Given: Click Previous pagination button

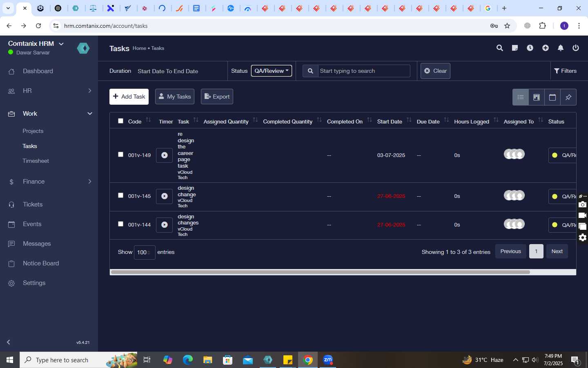Looking at the screenshot, I should click(x=511, y=251).
